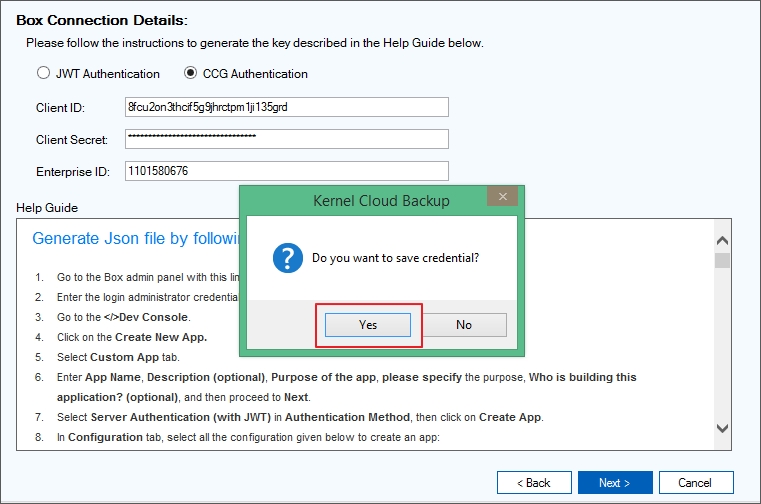Click step 8 'In Configuration tab' text
This screenshot has width=761, height=504.
point(108,437)
